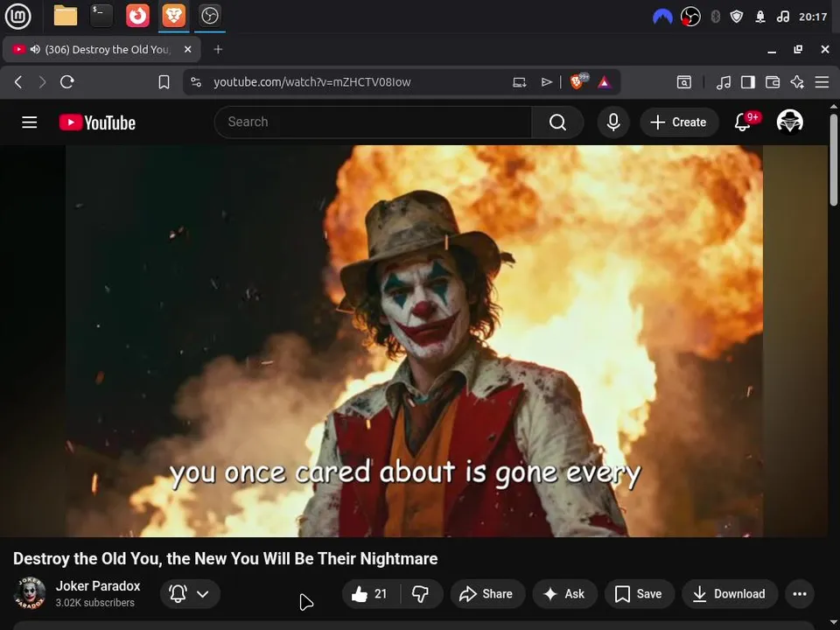Open the YouTube notifications bell

coord(743,122)
